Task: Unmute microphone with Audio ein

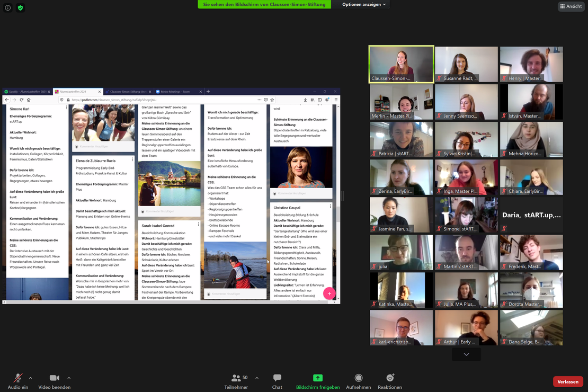Action: click(x=18, y=378)
